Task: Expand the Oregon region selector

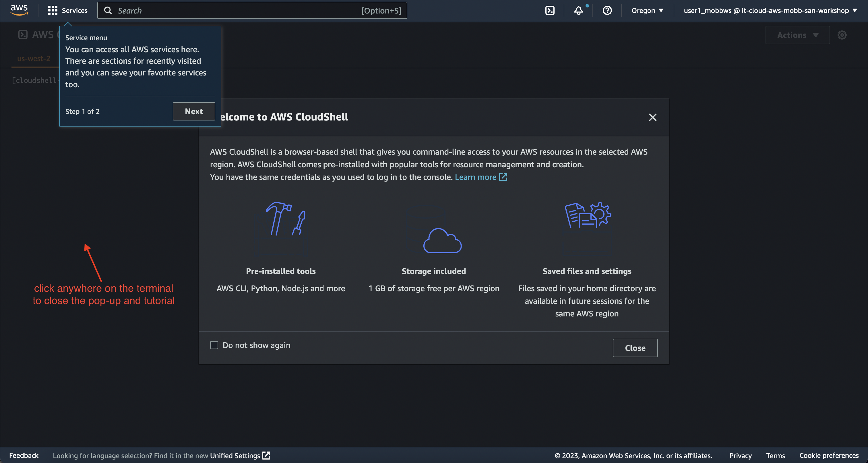Action: [x=647, y=10]
